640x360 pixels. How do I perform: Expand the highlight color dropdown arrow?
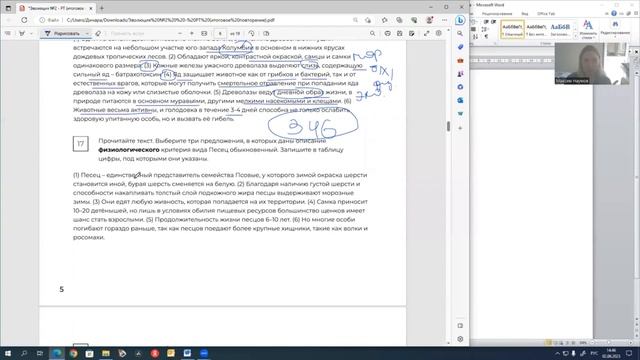[x=31, y=33]
